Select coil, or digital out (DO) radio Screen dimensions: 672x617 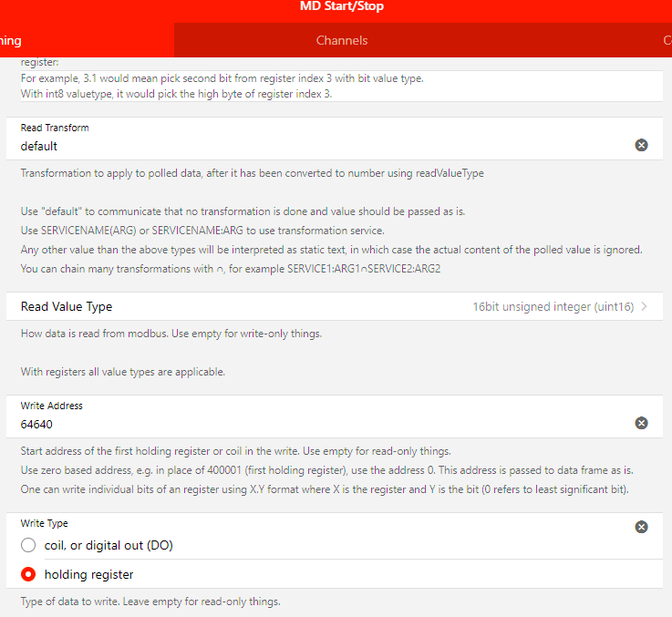(x=28, y=545)
